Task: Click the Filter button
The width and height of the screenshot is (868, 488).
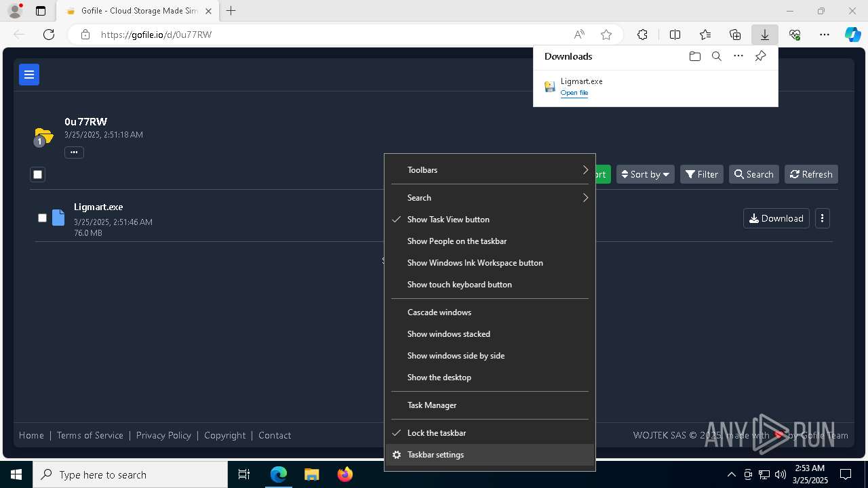Action: click(702, 174)
